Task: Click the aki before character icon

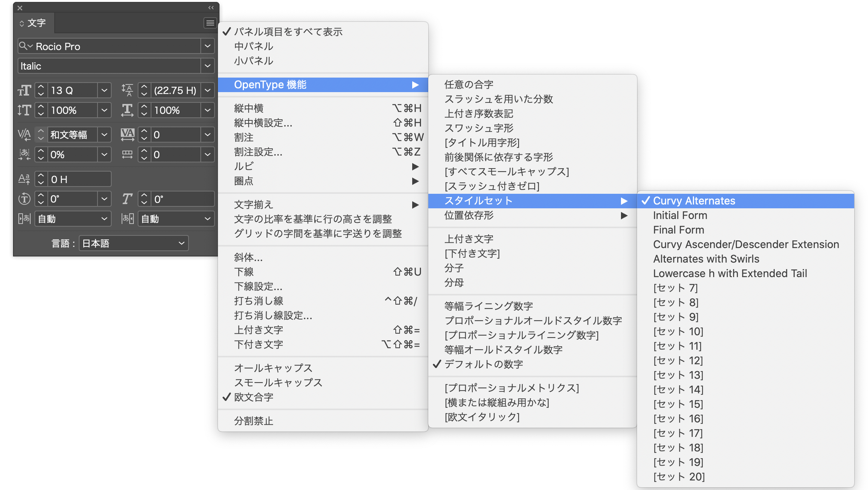Action: click(24, 154)
